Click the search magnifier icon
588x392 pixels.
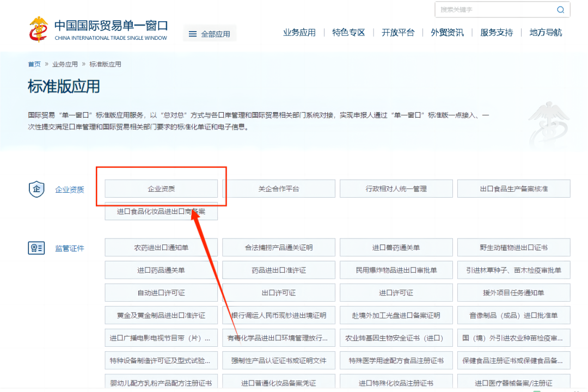coord(560,10)
